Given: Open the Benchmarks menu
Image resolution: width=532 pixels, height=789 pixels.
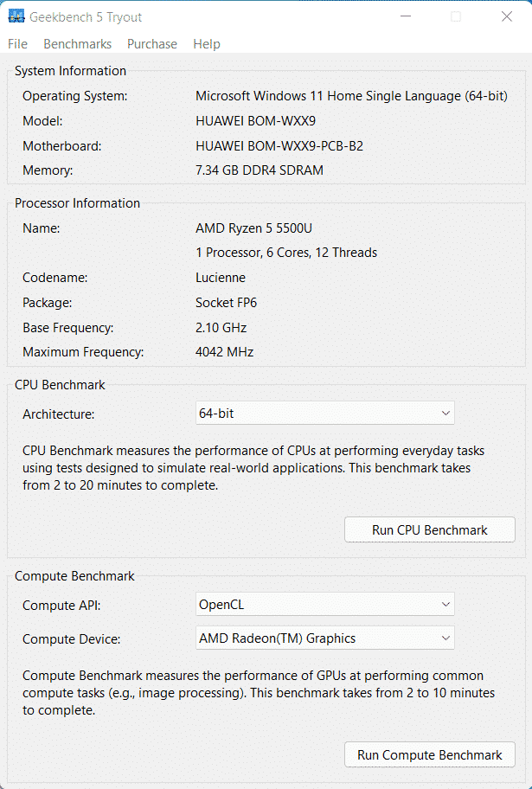Looking at the screenshot, I should click(x=77, y=44).
